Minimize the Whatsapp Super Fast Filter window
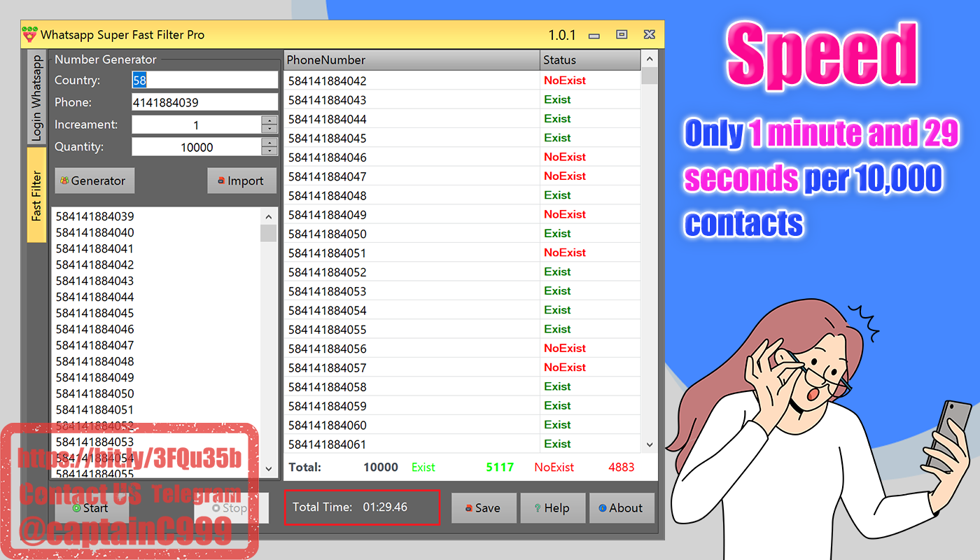Image resolution: width=980 pixels, height=560 pixels. (x=594, y=35)
